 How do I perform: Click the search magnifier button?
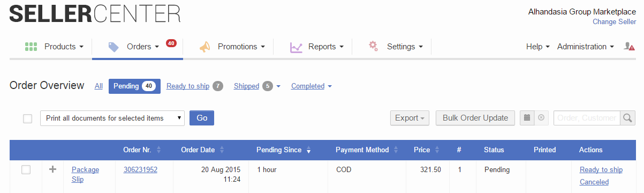[628, 118]
